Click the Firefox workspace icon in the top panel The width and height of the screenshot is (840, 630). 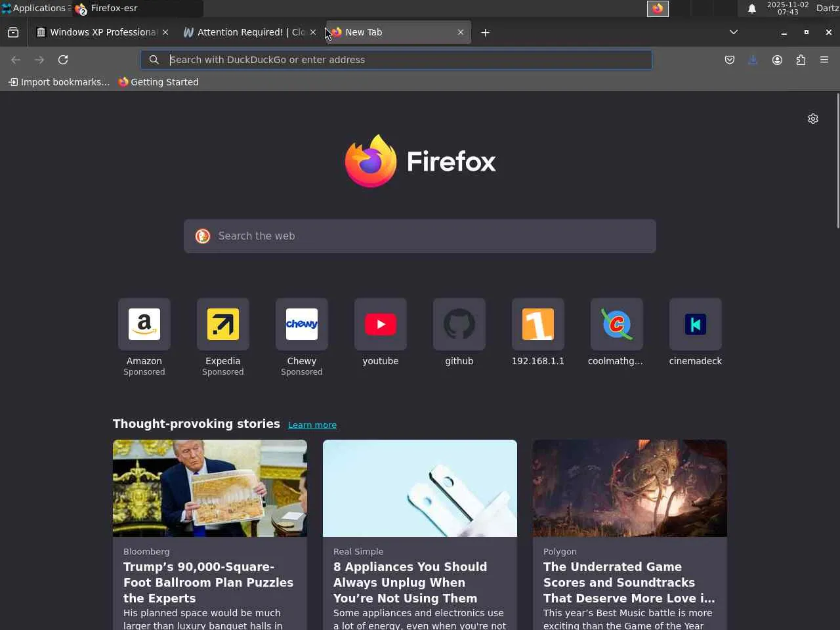(658, 9)
